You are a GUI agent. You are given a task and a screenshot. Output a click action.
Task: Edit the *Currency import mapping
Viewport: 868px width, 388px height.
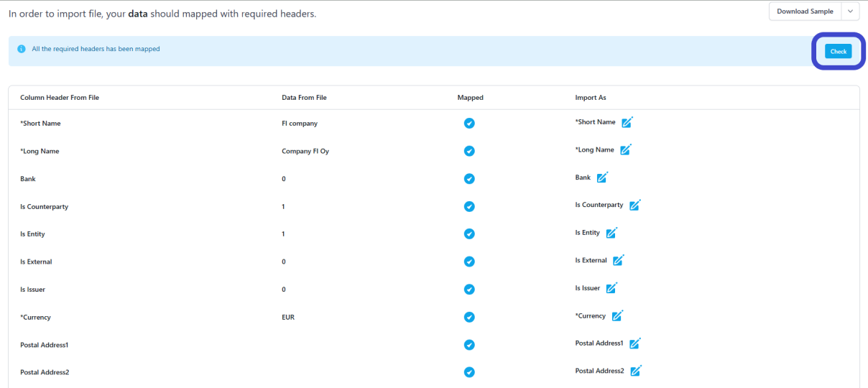pos(617,315)
